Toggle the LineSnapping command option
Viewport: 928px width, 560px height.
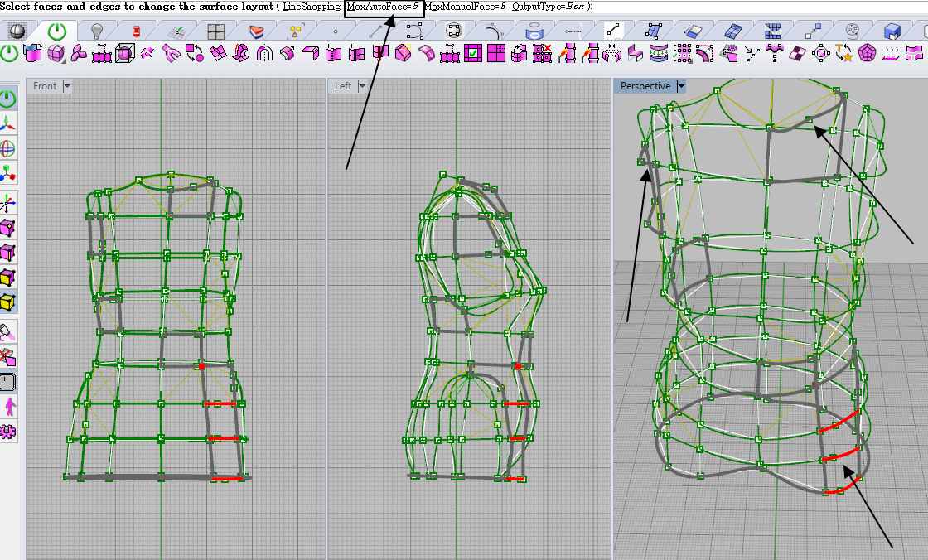pos(312,7)
